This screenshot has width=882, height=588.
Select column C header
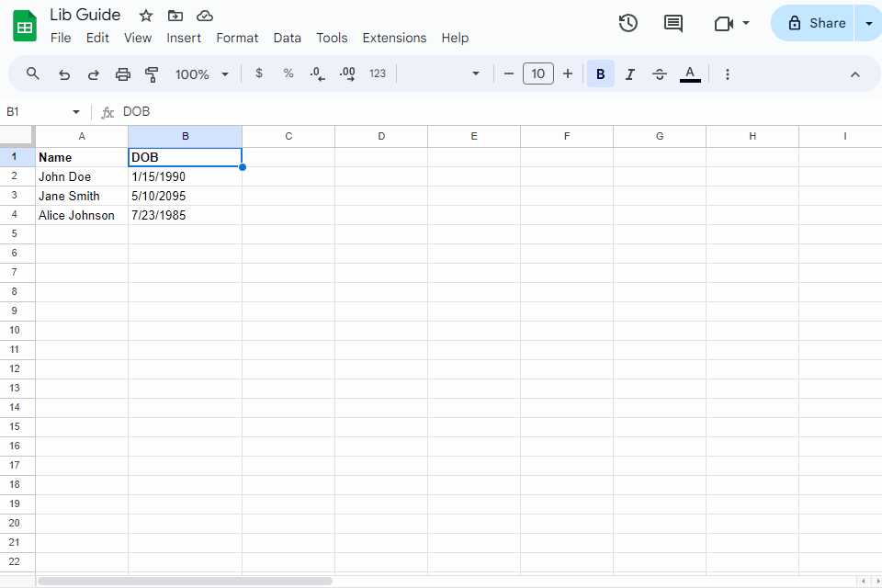click(288, 136)
